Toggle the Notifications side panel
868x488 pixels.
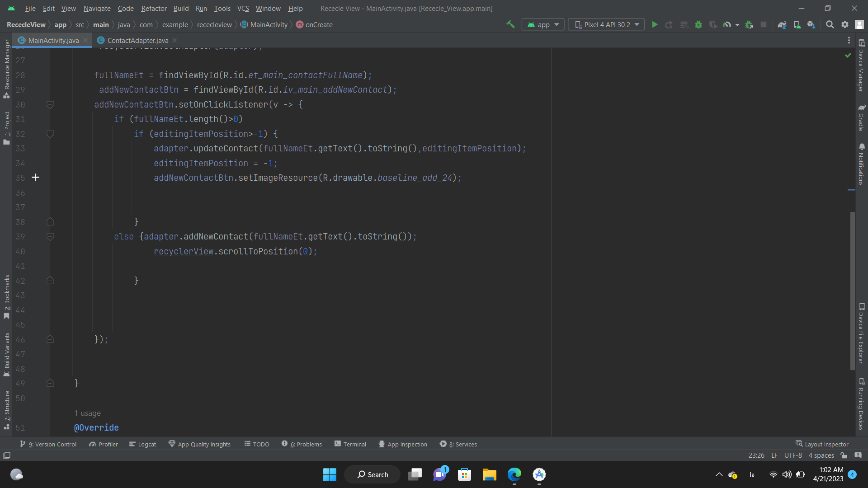click(861, 164)
